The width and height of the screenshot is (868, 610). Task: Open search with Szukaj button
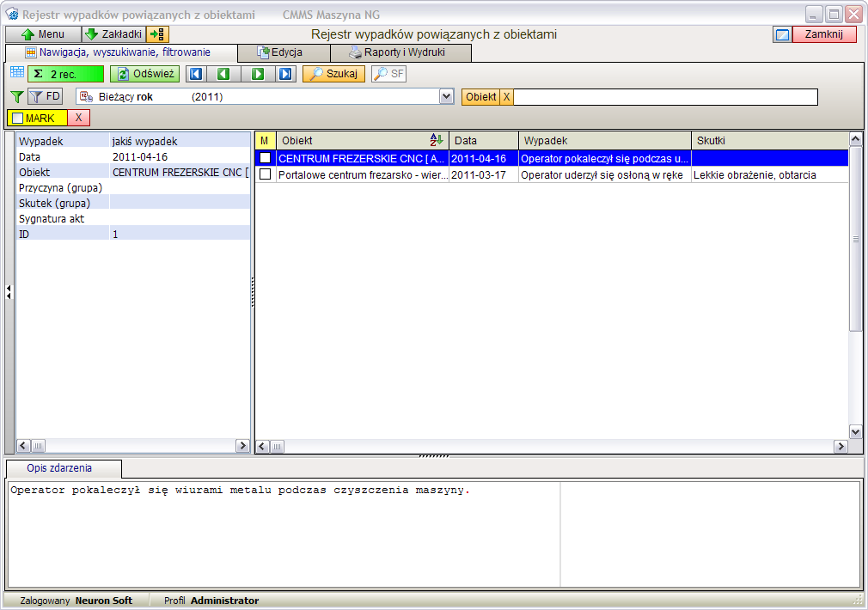(333, 74)
